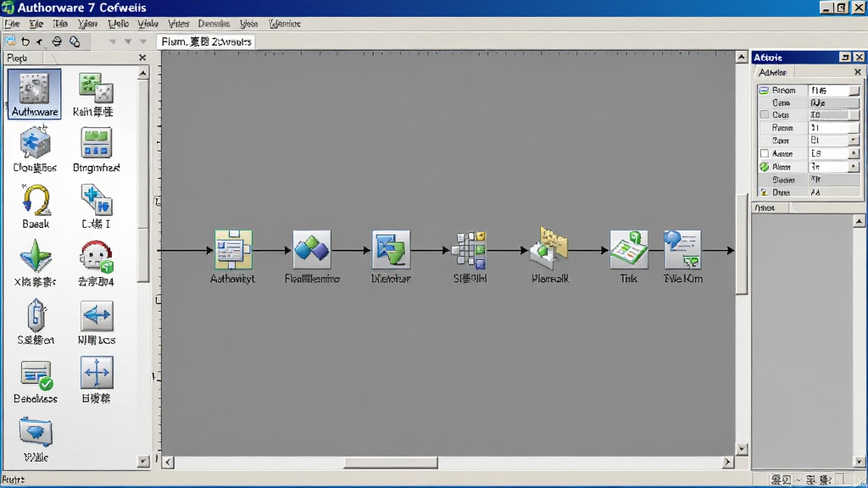Open the dropdown arrow in the 'Aeeen' row

click(854, 152)
